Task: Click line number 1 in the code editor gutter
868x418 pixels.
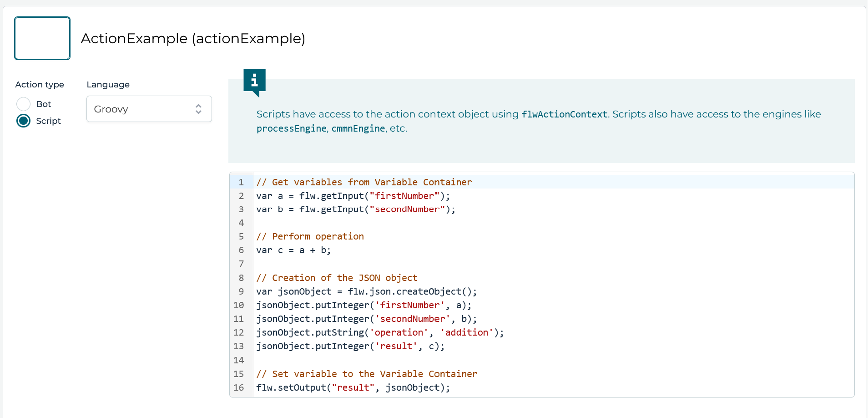Action: [x=241, y=182]
